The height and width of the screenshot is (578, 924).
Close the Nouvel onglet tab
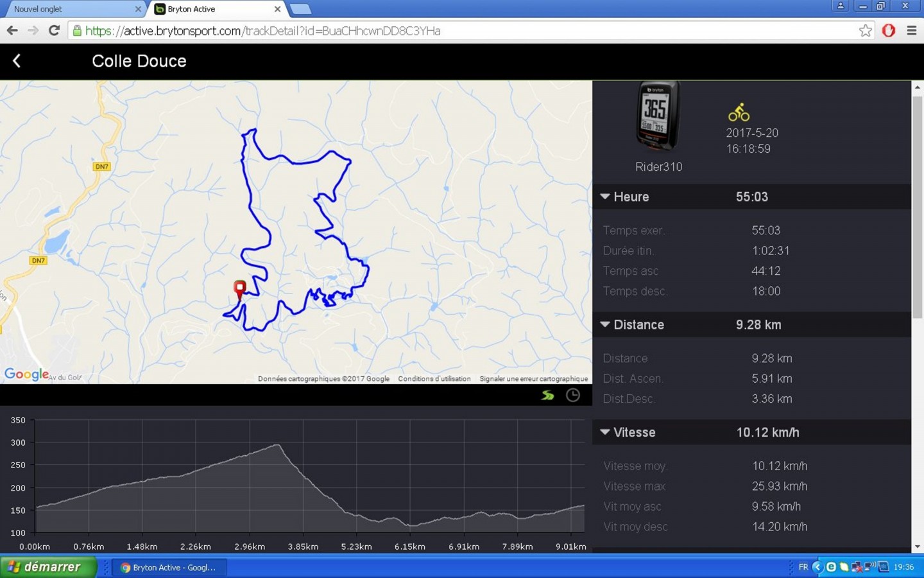pos(138,9)
